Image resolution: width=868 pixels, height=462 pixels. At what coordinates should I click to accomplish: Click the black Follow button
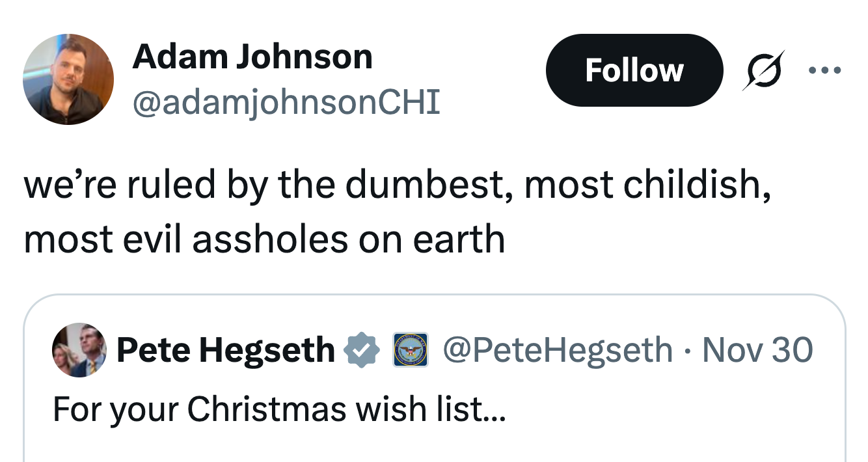tap(634, 70)
